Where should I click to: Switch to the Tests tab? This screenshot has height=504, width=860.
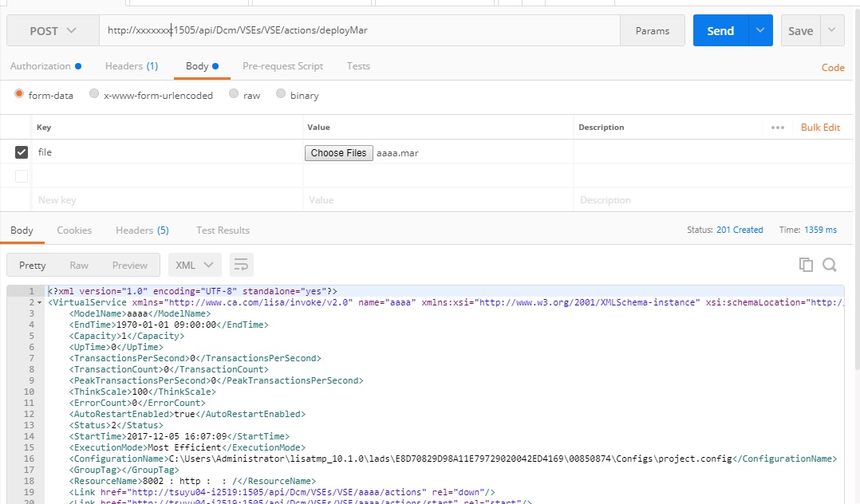(x=358, y=66)
